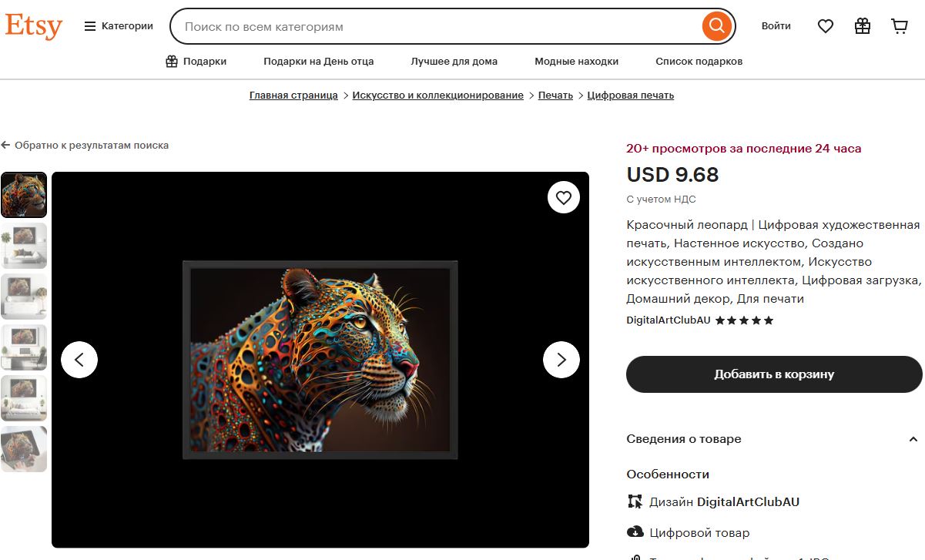
Task: Open the gift icon in header
Action: coord(863,26)
